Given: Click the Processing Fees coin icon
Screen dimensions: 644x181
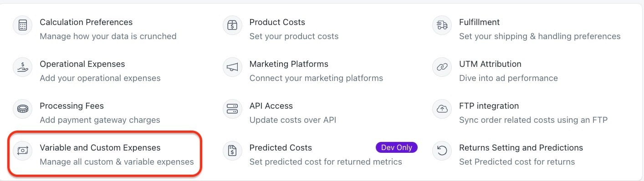Looking at the screenshot, I should (22, 109).
